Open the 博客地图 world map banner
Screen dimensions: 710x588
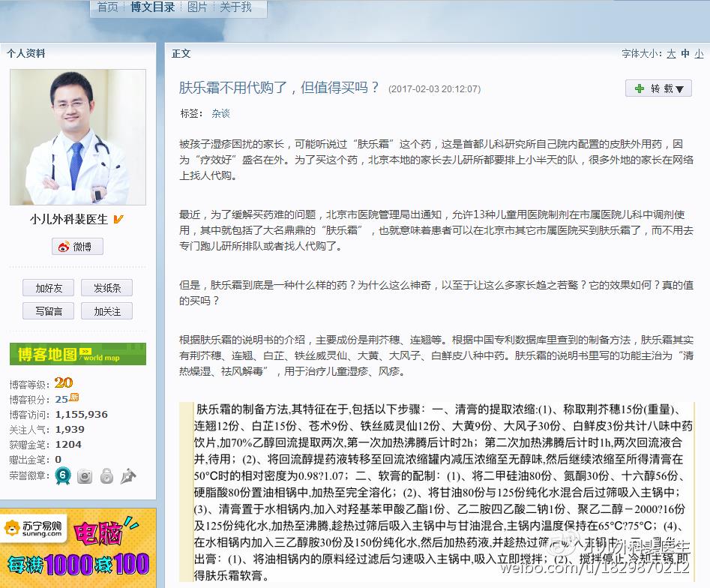click(77, 353)
